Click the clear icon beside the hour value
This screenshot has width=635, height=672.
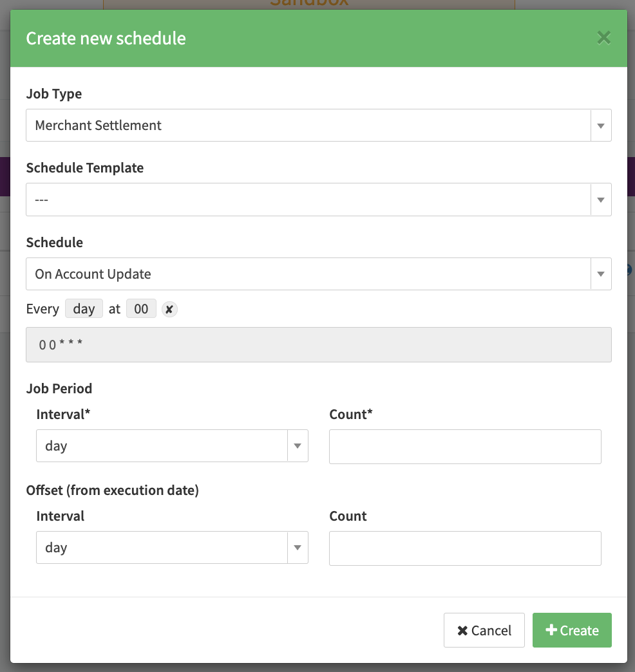(x=169, y=310)
